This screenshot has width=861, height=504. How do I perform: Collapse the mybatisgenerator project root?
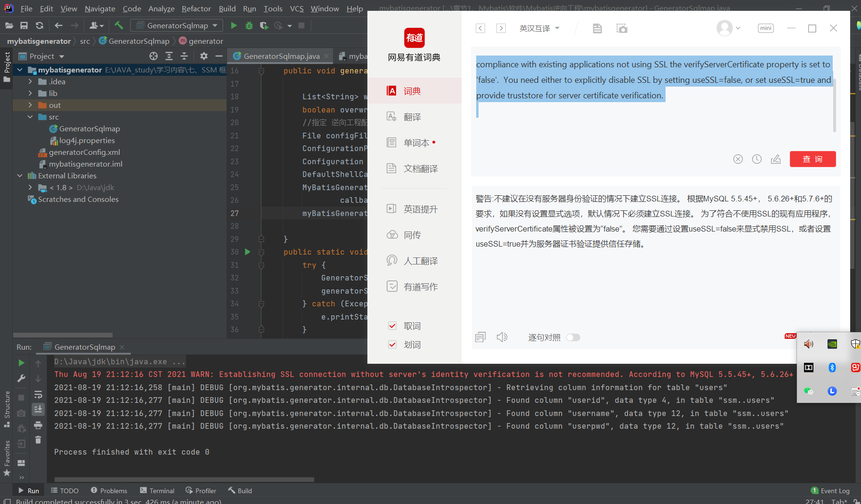click(20, 70)
